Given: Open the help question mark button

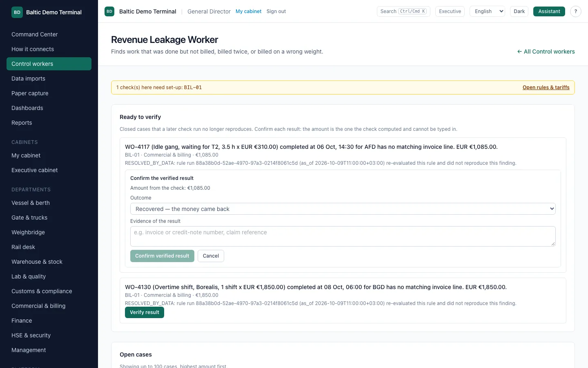Looking at the screenshot, I should click(575, 11).
